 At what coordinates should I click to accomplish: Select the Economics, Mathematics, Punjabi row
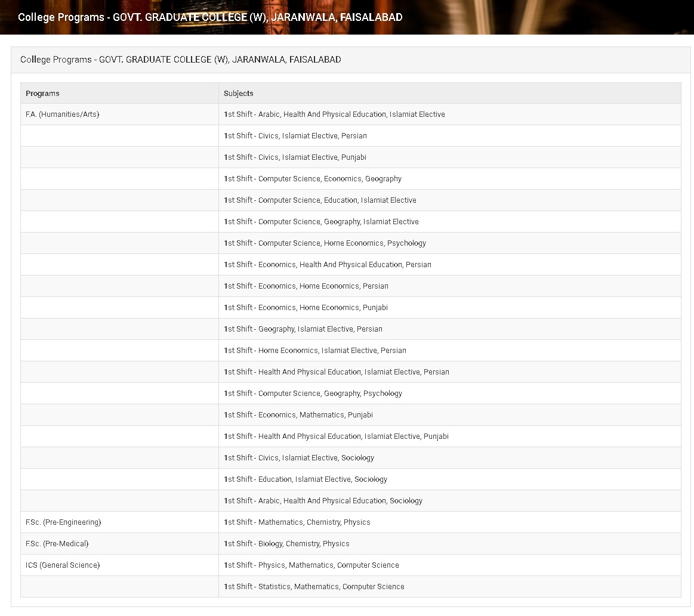298,415
